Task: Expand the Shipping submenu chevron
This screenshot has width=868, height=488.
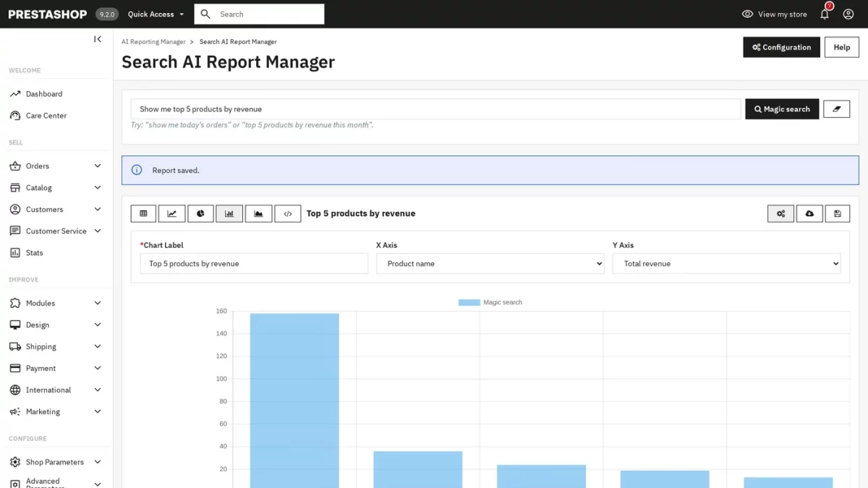Action: point(98,347)
